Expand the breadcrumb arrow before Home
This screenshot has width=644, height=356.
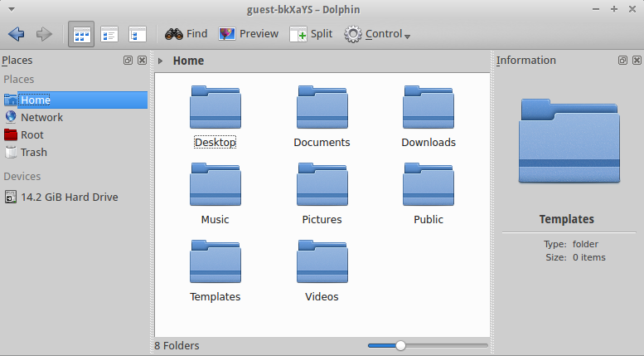tap(161, 61)
